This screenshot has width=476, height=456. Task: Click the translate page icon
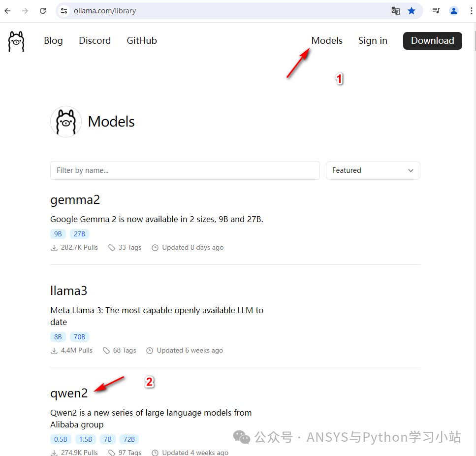[396, 11]
